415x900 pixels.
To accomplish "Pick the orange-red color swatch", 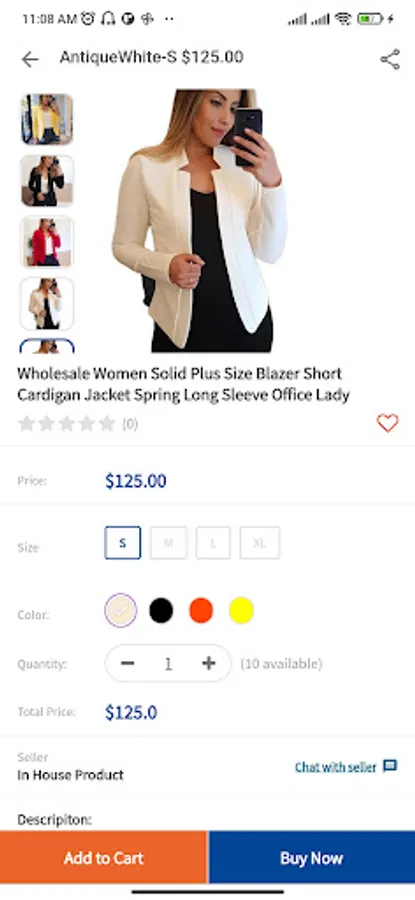I will (201, 610).
